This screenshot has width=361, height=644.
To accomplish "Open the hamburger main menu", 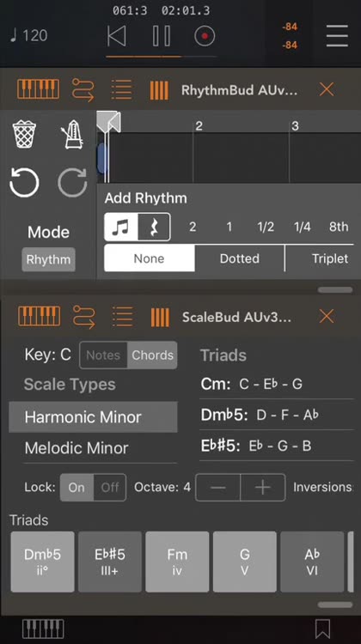I will tap(337, 36).
